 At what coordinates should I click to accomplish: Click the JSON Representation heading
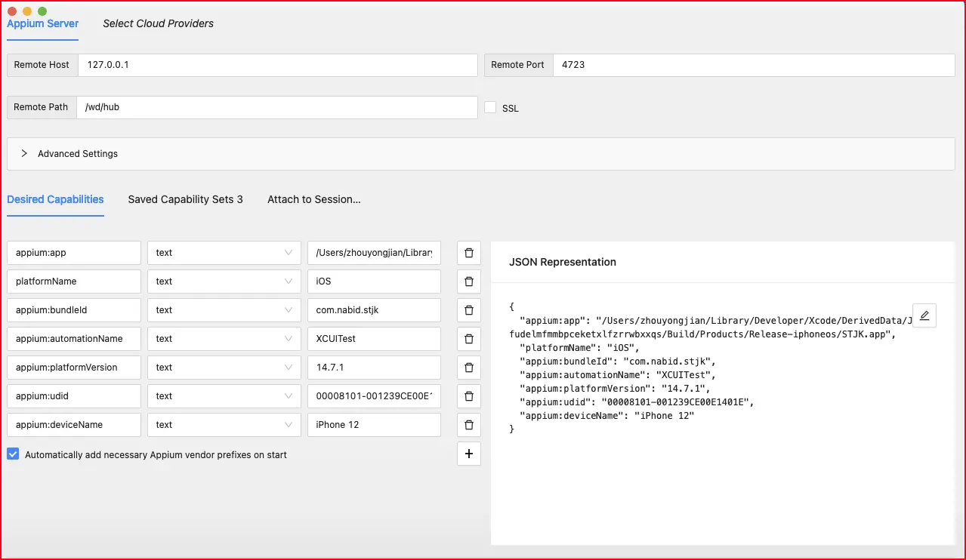point(563,262)
